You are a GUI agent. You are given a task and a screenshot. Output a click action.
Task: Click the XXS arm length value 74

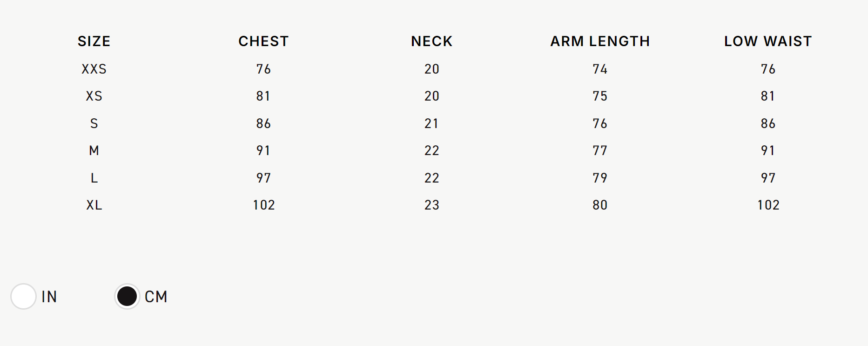tap(600, 69)
